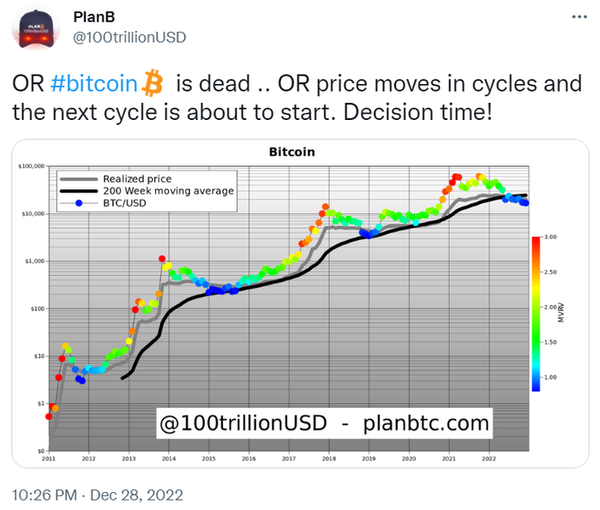
Task: Click the 10:26 PM timestamp
Action: (x=47, y=494)
